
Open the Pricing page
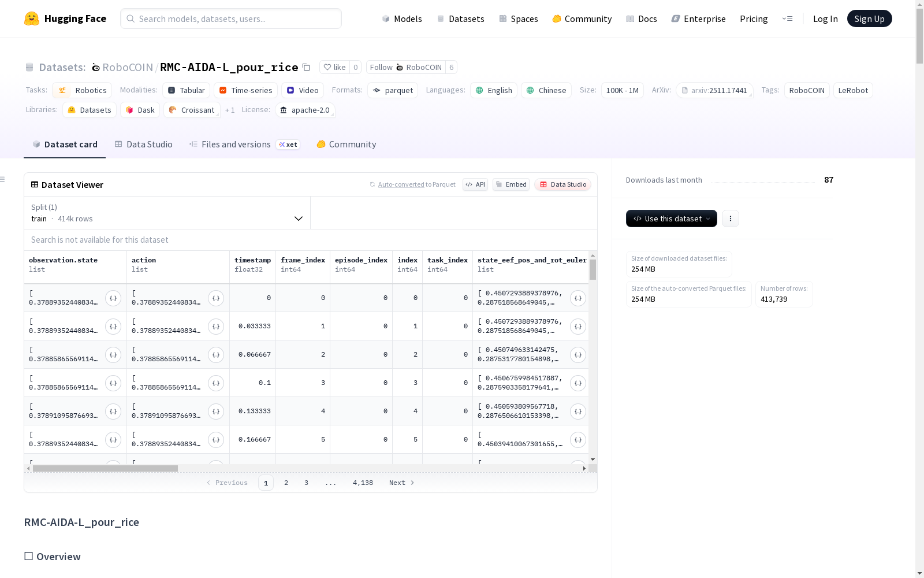click(x=754, y=18)
